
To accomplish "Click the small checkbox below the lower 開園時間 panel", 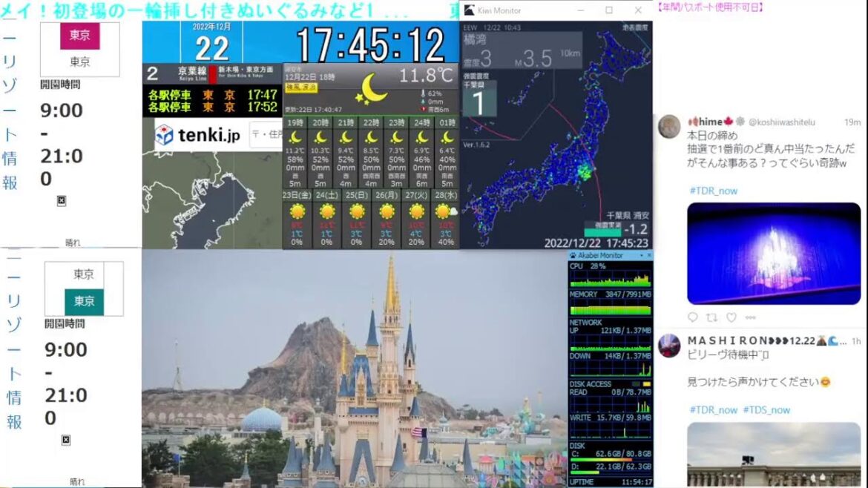I will [x=67, y=439].
